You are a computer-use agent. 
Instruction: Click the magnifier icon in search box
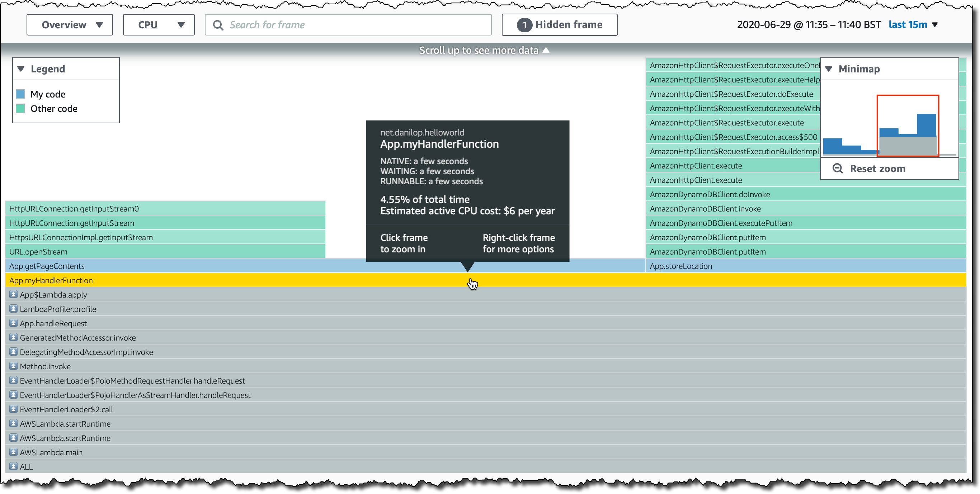(x=218, y=25)
